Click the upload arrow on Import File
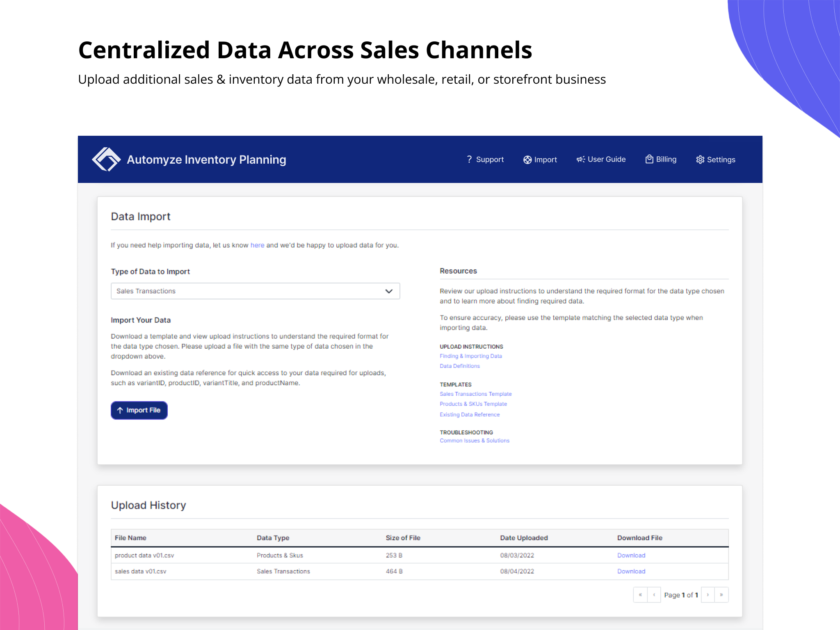Viewport: 840px width, 630px height. coord(120,410)
